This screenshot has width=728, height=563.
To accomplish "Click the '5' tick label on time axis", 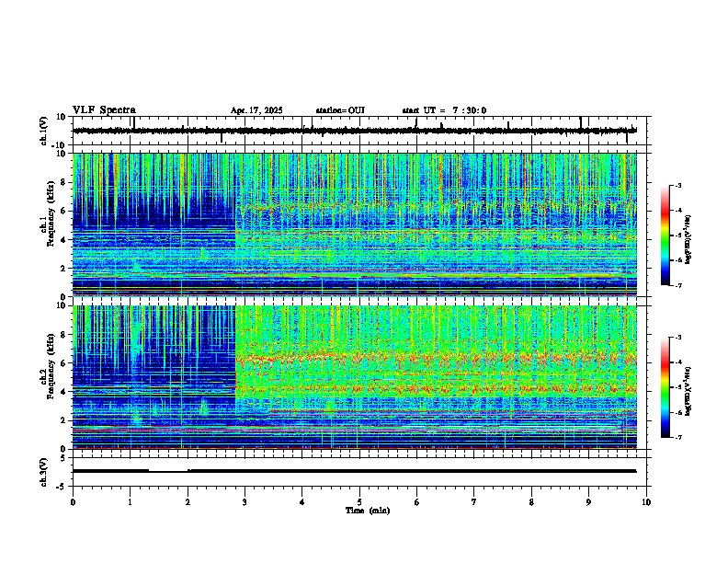I will 359,502.
